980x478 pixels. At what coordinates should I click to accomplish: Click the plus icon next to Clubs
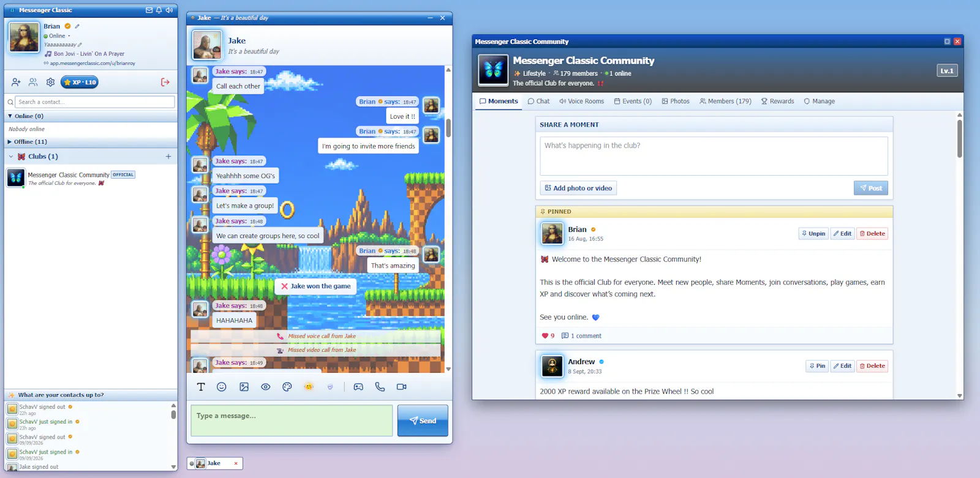(168, 157)
